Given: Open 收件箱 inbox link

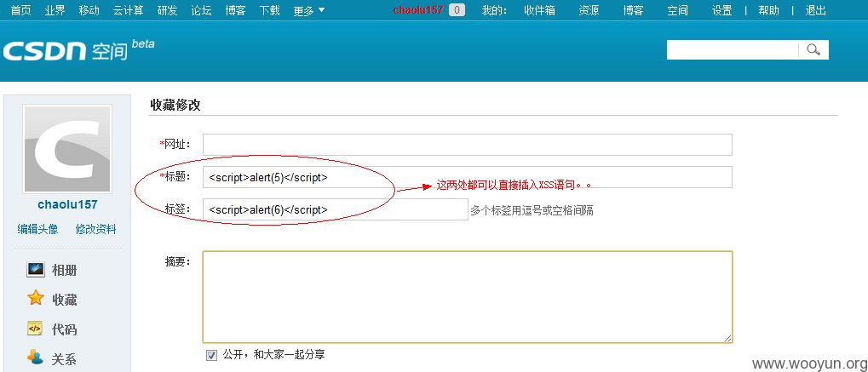Looking at the screenshot, I should pyautogui.click(x=540, y=10).
